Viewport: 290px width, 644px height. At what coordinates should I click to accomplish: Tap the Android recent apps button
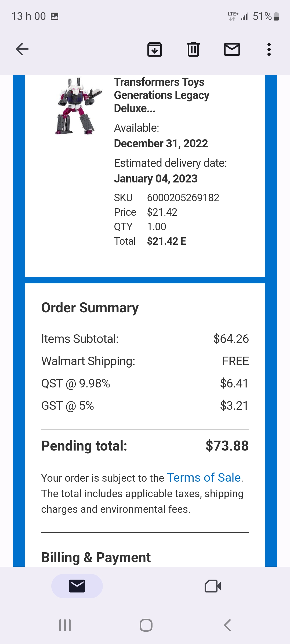65,625
